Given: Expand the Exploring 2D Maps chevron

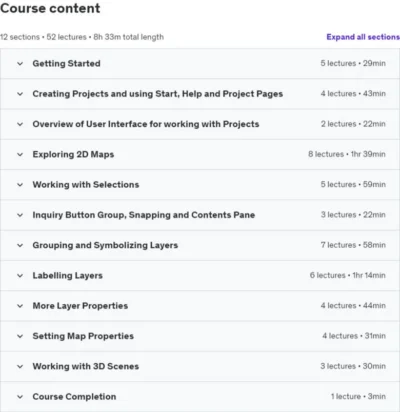Looking at the screenshot, I should pos(20,154).
